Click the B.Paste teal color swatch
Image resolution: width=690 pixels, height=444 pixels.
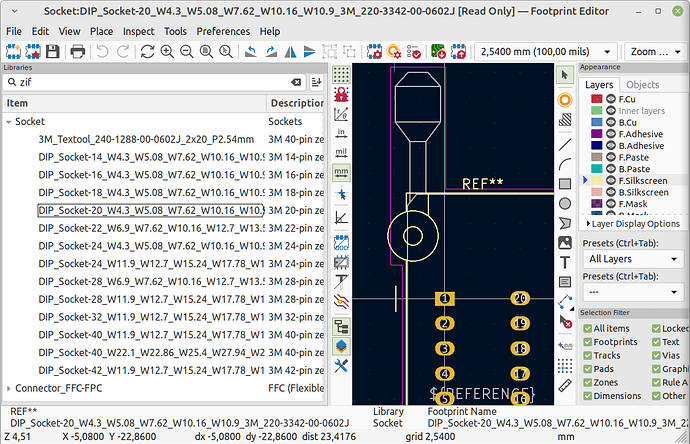pyautogui.click(x=596, y=169)
